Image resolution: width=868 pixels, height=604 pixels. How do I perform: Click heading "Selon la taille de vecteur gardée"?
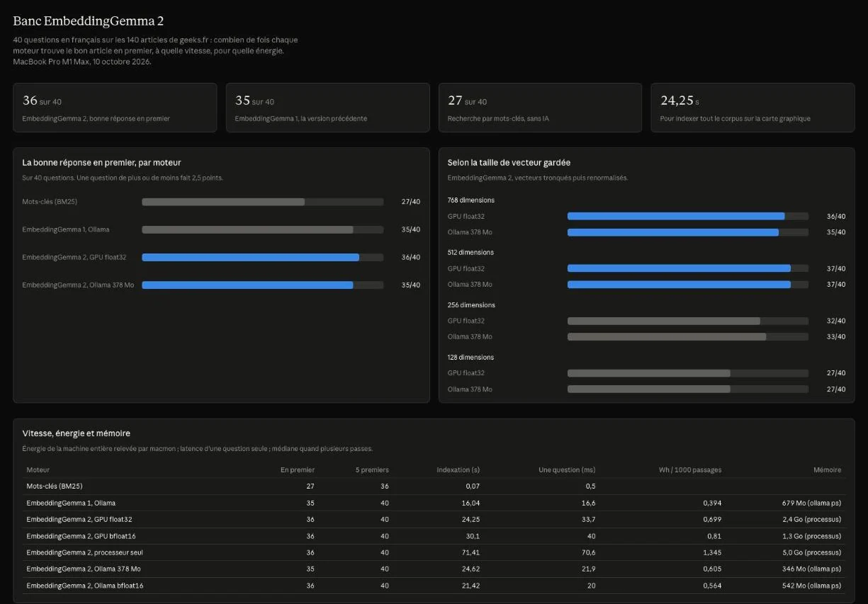[x=509, y=163]
